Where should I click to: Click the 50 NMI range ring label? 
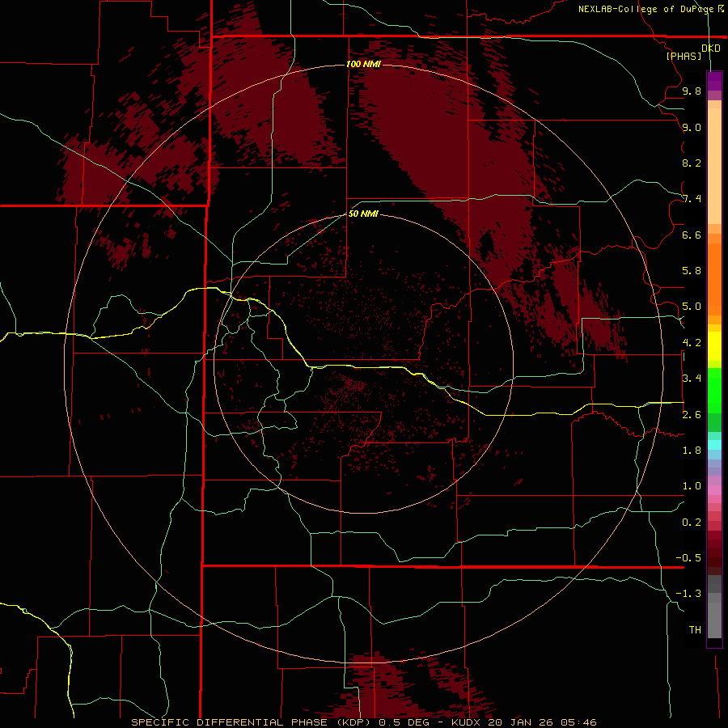pos(363,214)
